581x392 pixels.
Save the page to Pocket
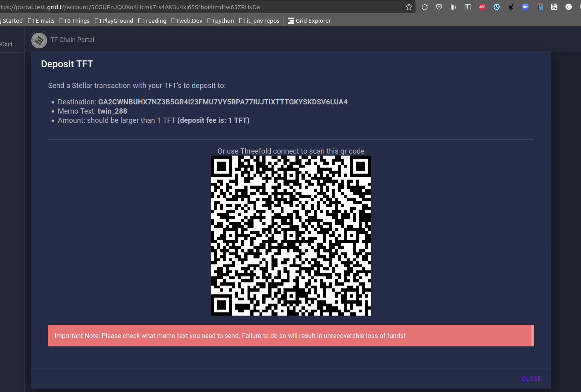pos(439,7)
